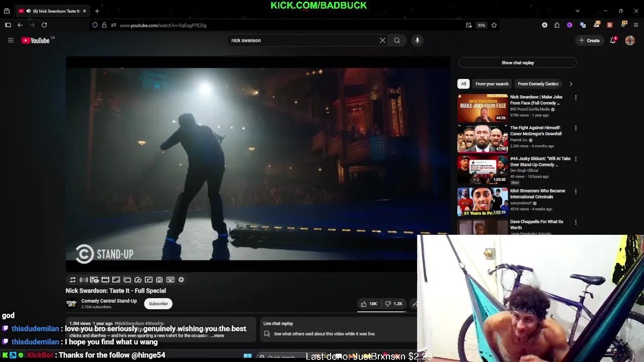Open Firefox View icon left of the tabs
Image resolution: width=644 pixels, height=362 pixels.
coord(7,11)
